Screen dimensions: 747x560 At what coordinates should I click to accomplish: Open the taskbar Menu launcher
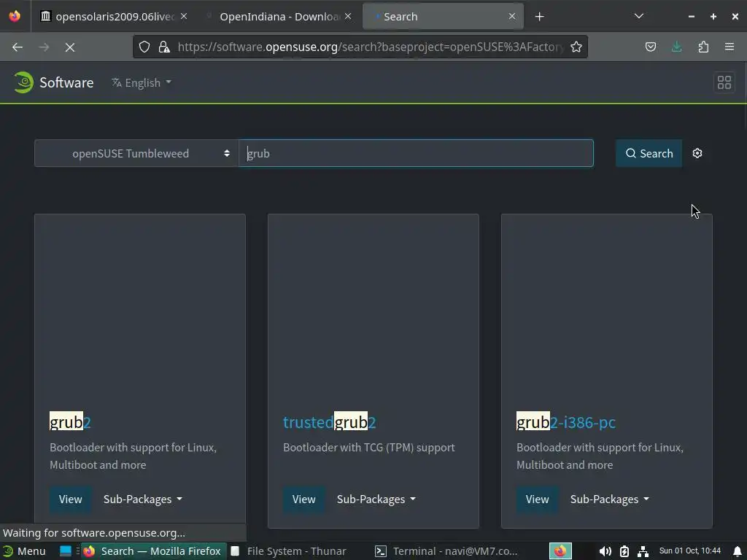(24, 551)
